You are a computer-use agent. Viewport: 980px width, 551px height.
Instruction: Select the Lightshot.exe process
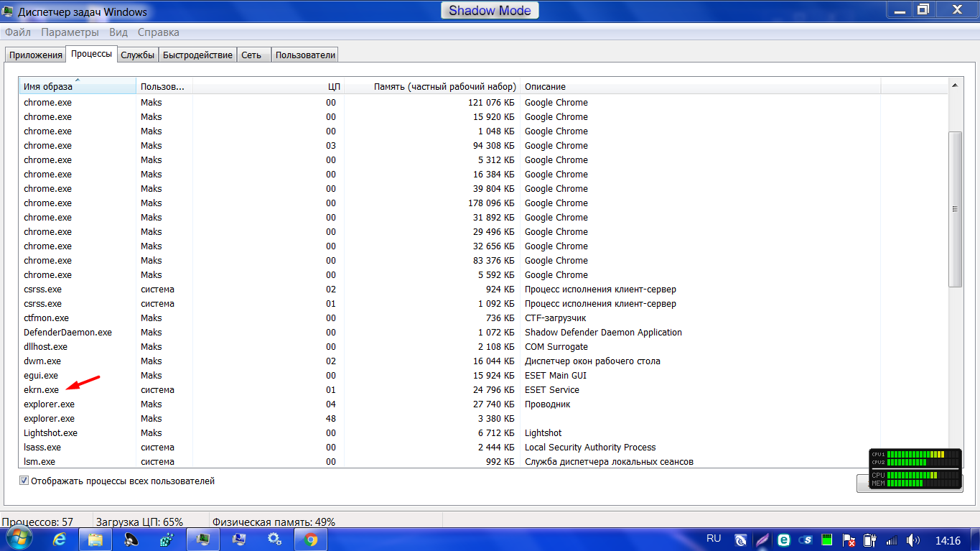(x=483, y=433)
